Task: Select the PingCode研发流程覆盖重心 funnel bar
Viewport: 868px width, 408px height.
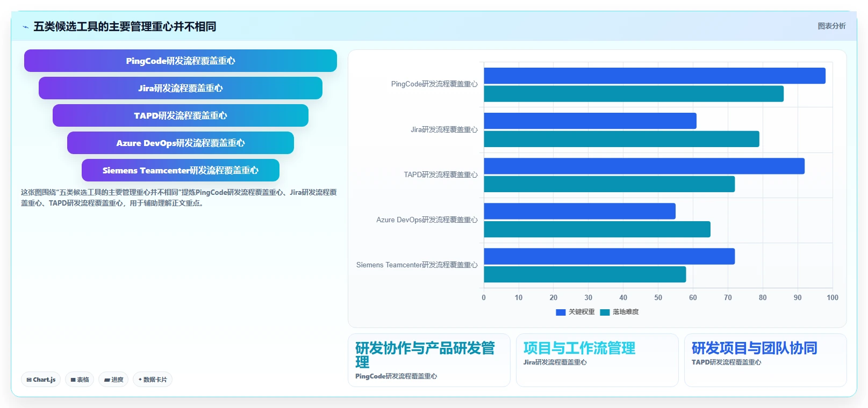Action: tap(181, 61)
